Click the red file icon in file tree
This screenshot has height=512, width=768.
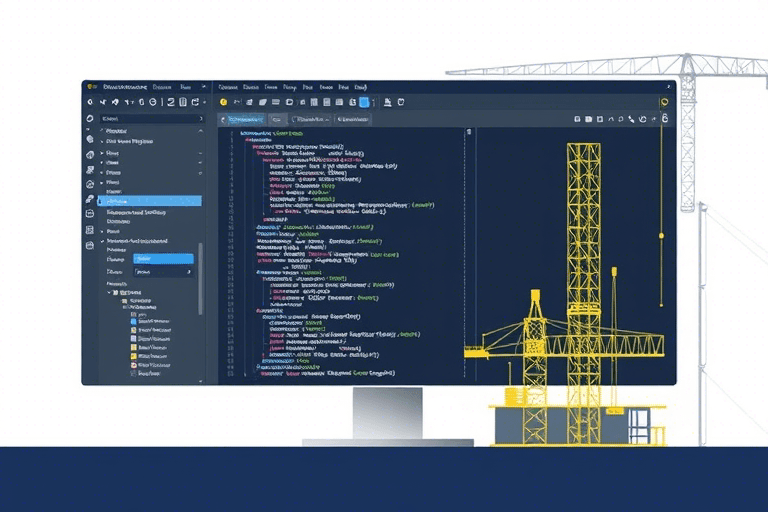tap(133, 365)
